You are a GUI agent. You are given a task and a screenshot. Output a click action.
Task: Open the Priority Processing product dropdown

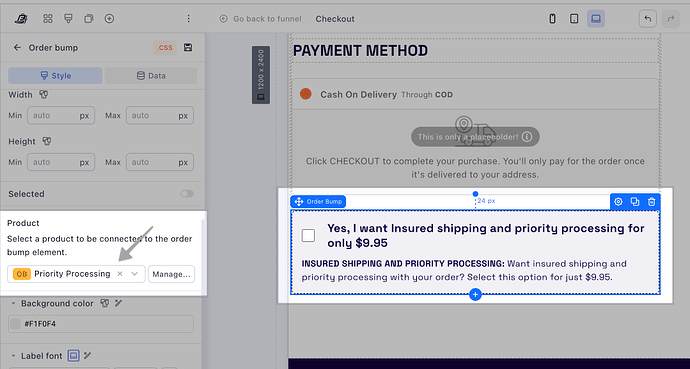[x=135, y=274]
